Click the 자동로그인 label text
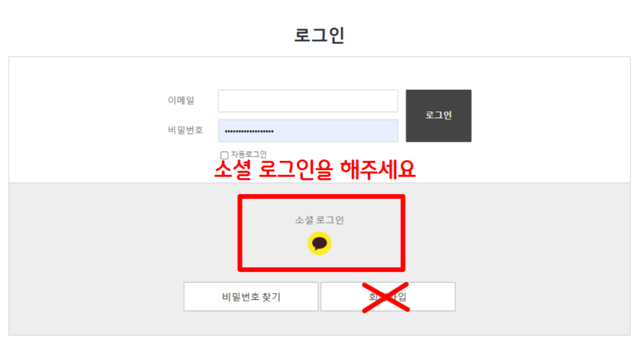The width and height of the screenshot is (644, 339). click(x=249, y=154)
